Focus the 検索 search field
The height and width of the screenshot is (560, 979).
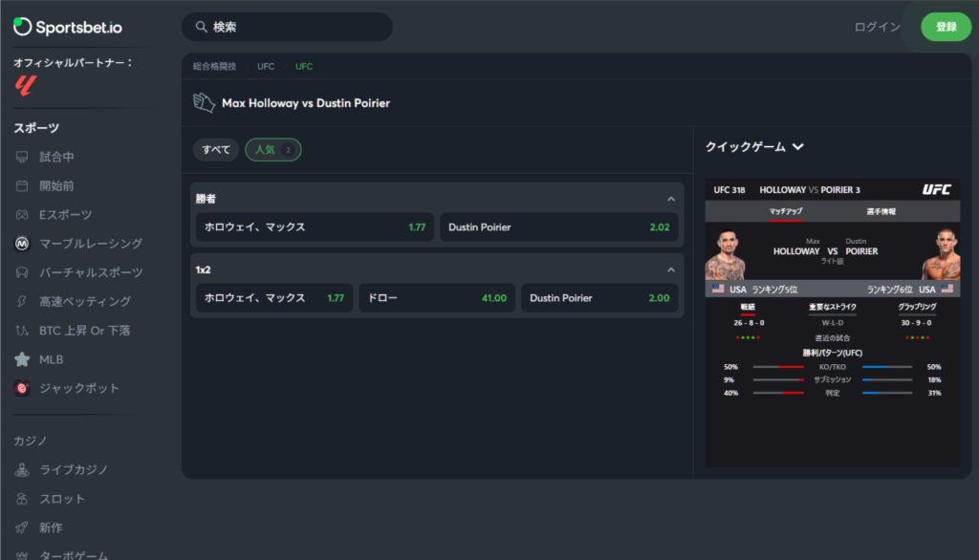[x=287, y=27]
